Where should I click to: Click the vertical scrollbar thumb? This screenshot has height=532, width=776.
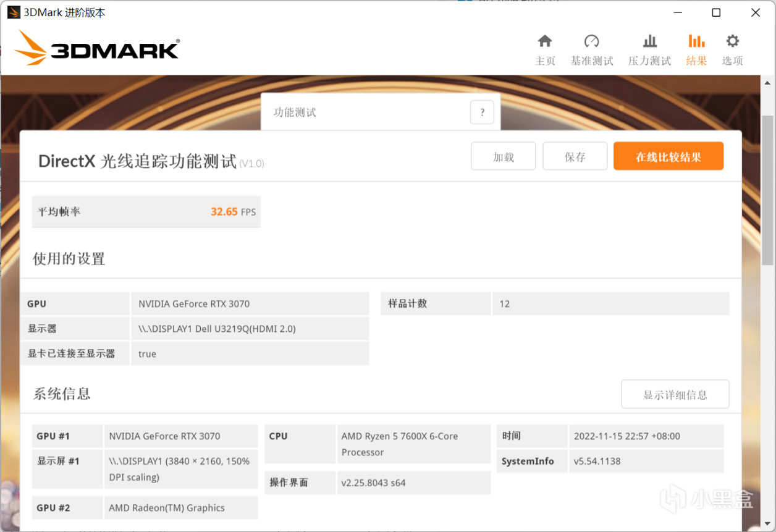pyautogui.click(x=767, y=190)
